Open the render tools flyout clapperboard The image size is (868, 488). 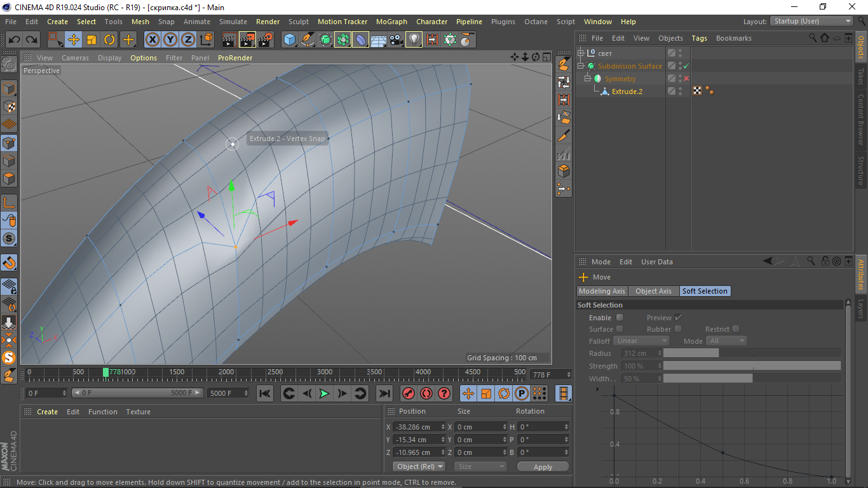tap(247, 39)
